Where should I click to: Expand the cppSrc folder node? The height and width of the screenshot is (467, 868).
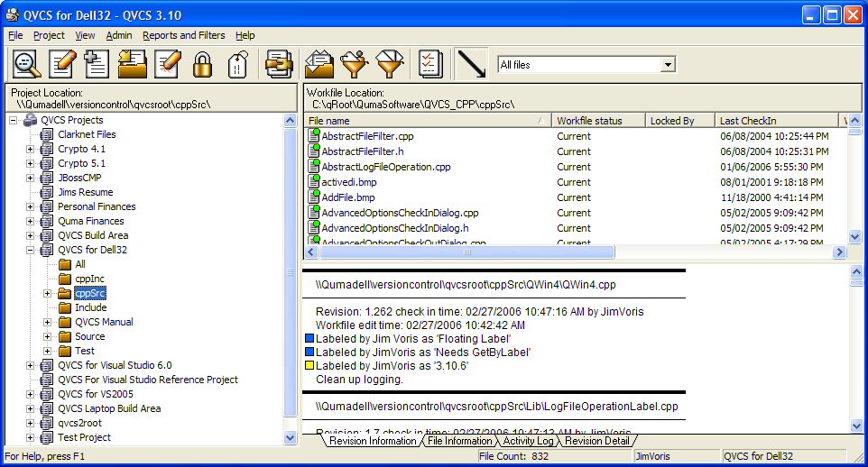point(48,293)
